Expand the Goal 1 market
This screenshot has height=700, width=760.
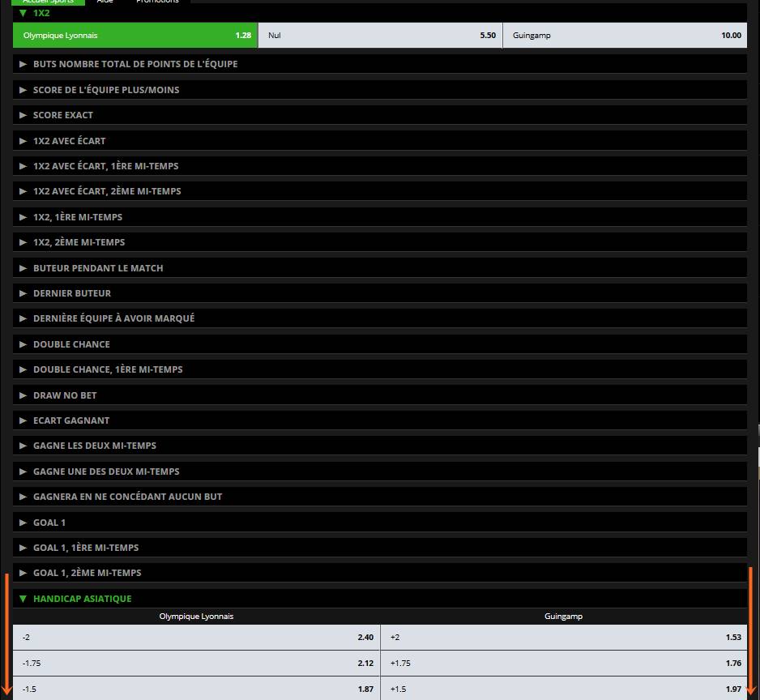tap(379, 522)
